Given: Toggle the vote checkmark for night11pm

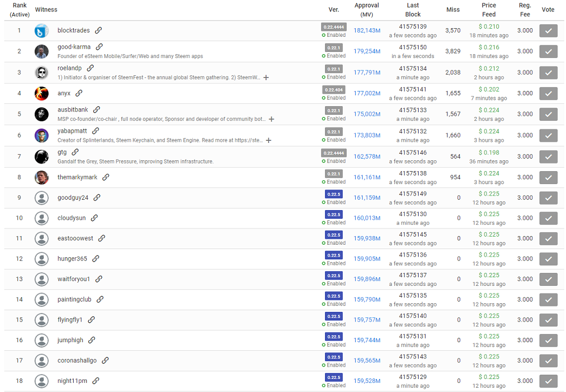Looking at the screenshot, I should click(548, 381).
